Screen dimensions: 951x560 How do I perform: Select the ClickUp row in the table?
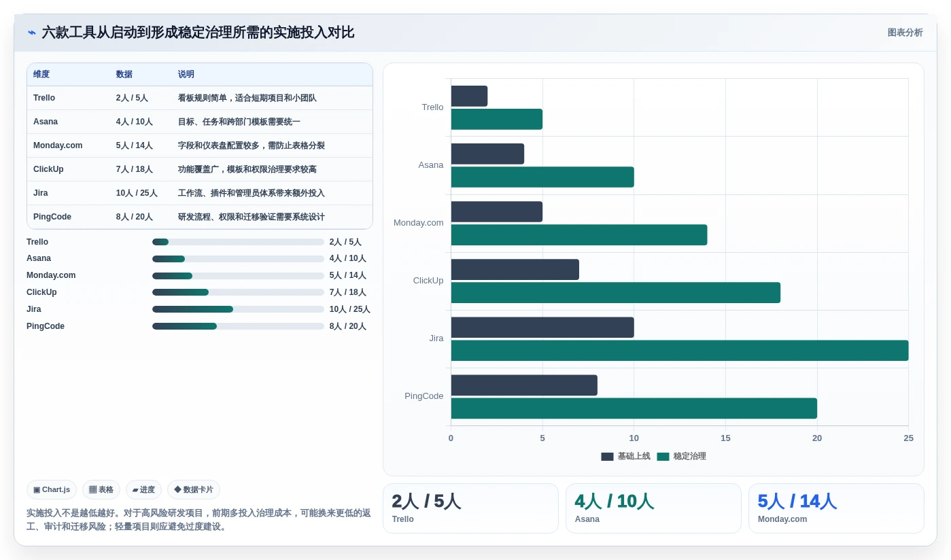pos(200,169)
